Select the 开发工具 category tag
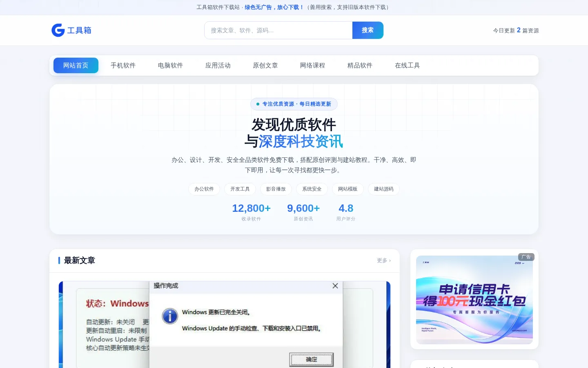This screenshot has height=368, width=588. (240, 189)
